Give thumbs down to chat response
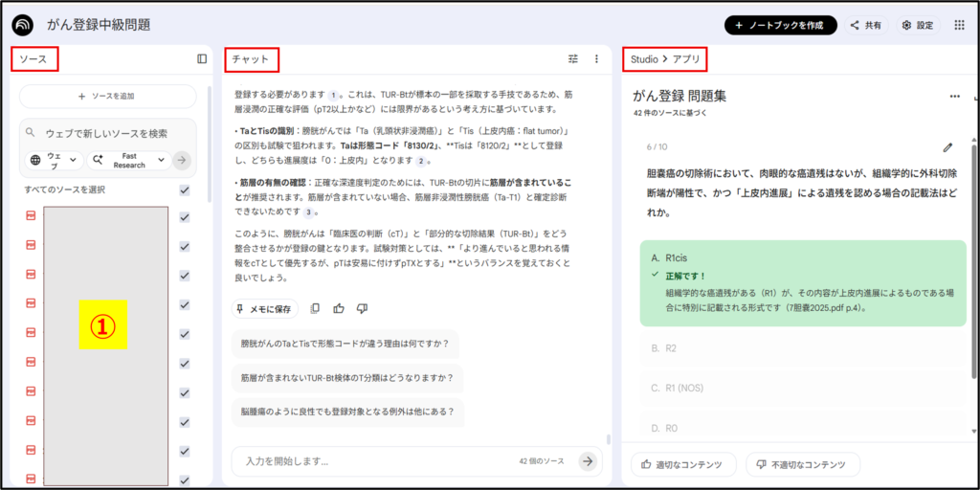 pyautogui.click(x=362, y=308)
